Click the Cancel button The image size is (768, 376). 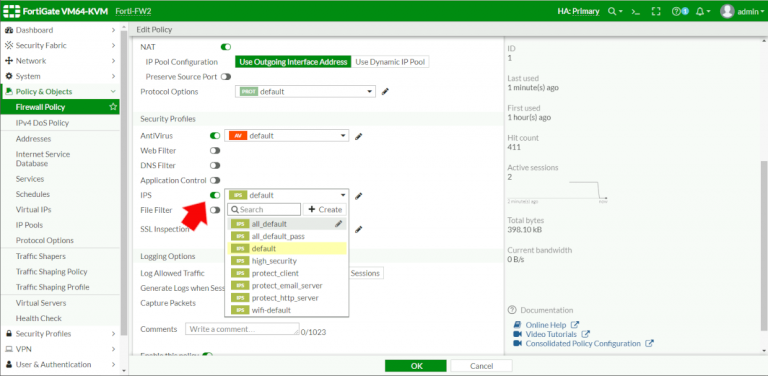pos(481,366)
